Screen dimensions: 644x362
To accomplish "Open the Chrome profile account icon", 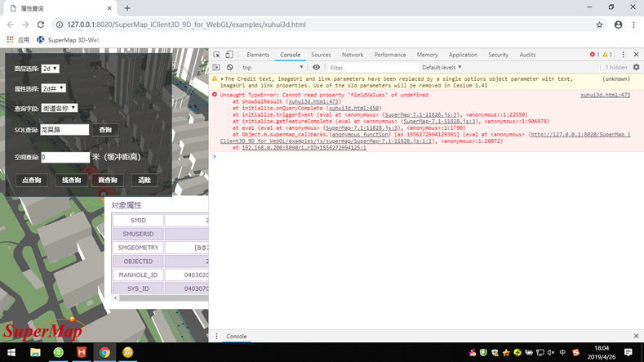I will click(x=618, y=25).
